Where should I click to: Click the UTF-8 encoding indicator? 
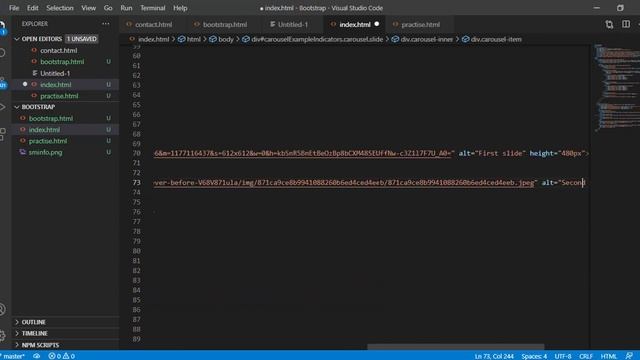(x=563, y=356)
